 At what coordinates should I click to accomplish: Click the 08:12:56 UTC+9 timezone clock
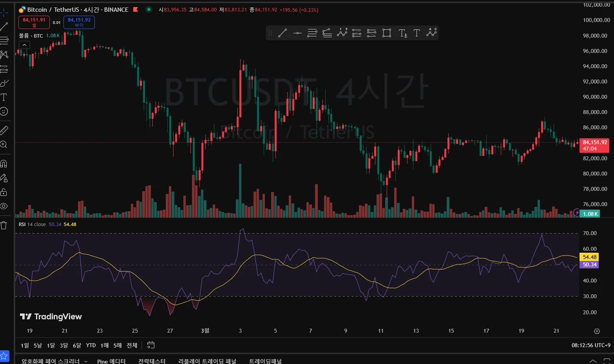591,345
